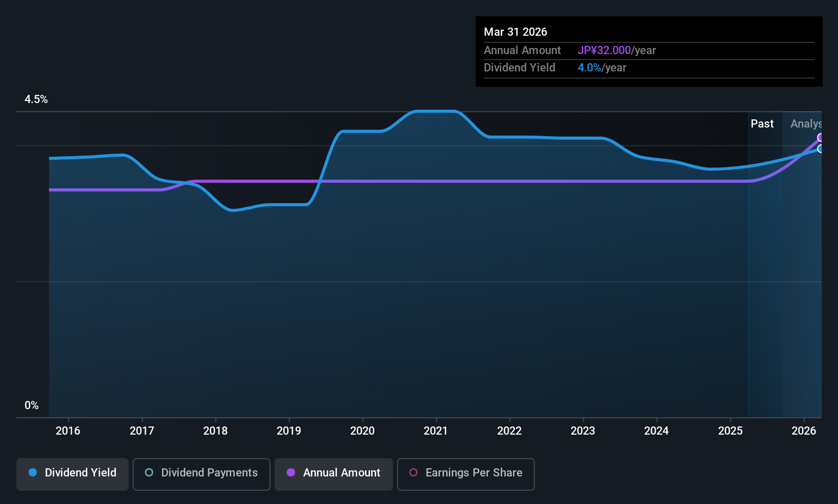
Task: Click the pink Earnings Per Share circle
Action: tap(413, 472)
